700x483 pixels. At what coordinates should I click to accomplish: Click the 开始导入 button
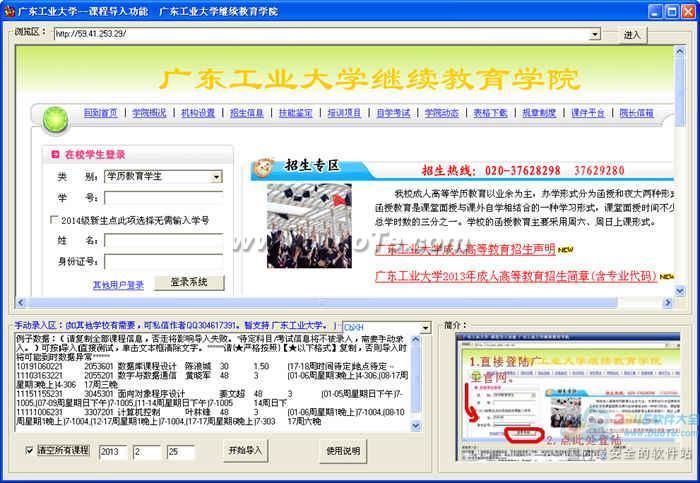point(245,451)
